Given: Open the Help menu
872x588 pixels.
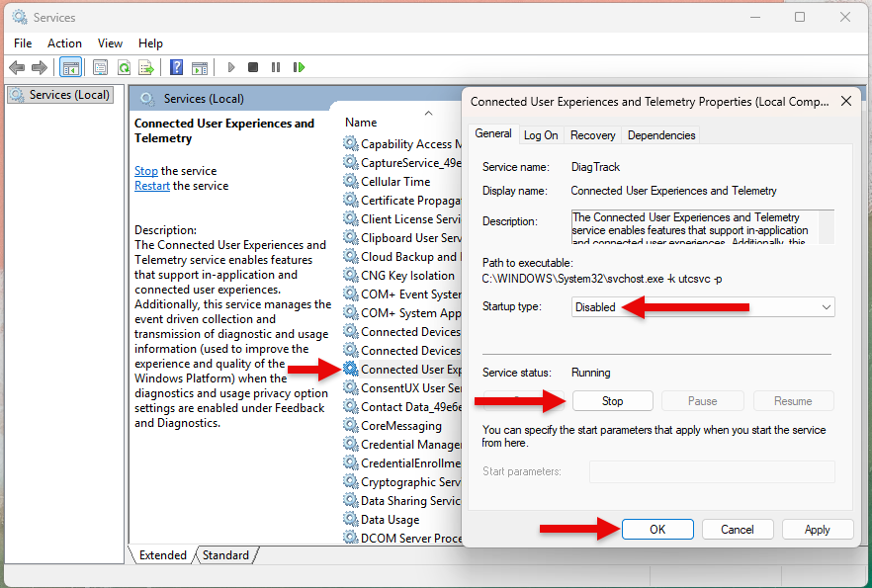Looking at the screenshot, I should 150,43.
